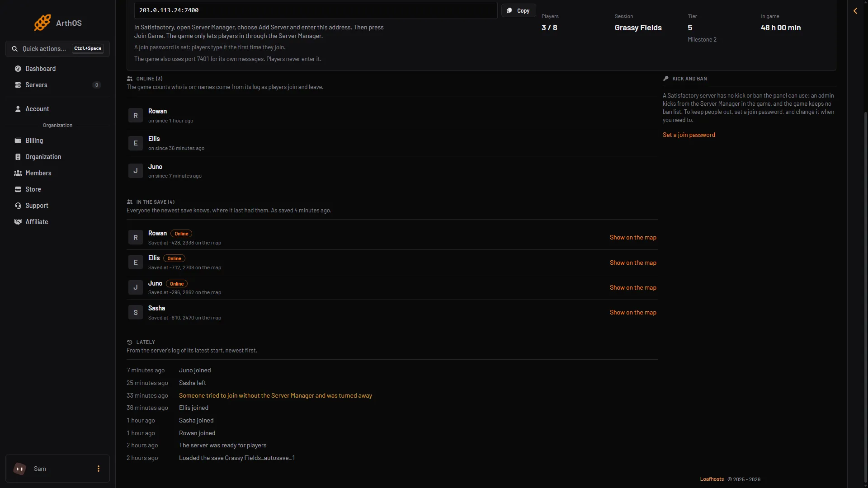Open Dashboard in the sidebar
Viewport: 868px width, 488px height.
point(57,69)
